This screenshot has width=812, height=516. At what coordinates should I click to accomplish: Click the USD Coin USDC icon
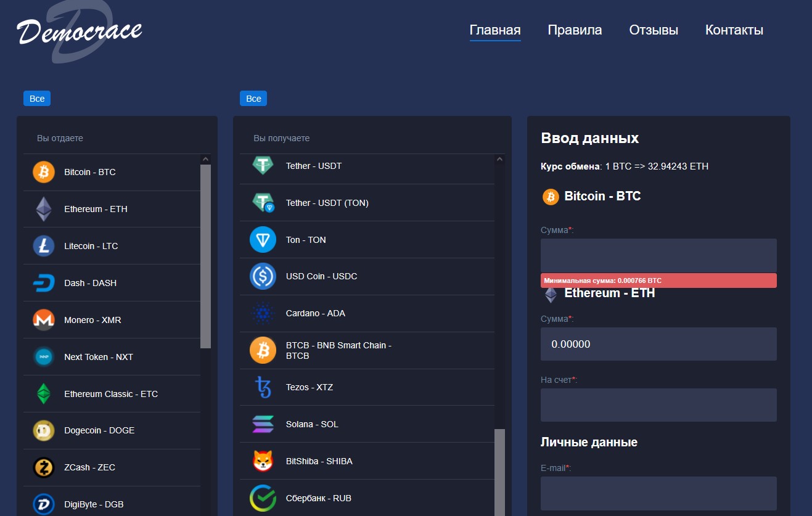pyautogui.click(x=263, y=276)
